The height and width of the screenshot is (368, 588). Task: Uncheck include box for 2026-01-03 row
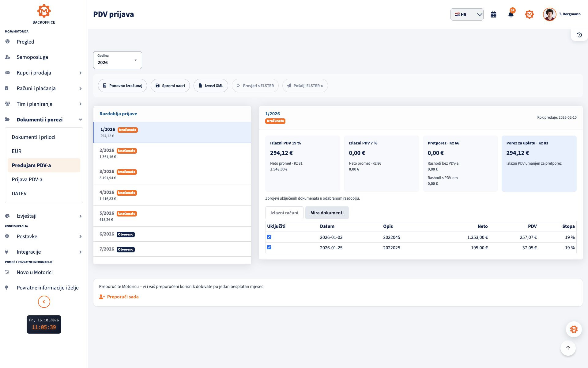pyautogui.click(x=269, y=237)
